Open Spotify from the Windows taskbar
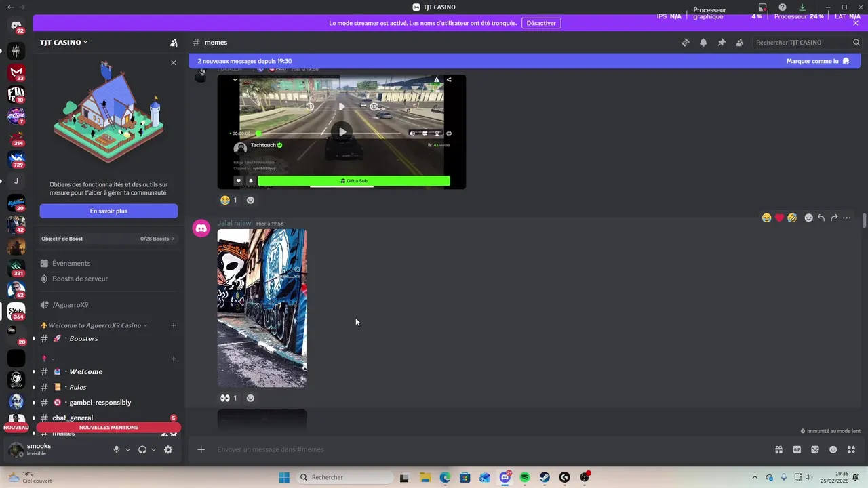The image size is (868, 488). pyautogui.click(x=525, y=477)
